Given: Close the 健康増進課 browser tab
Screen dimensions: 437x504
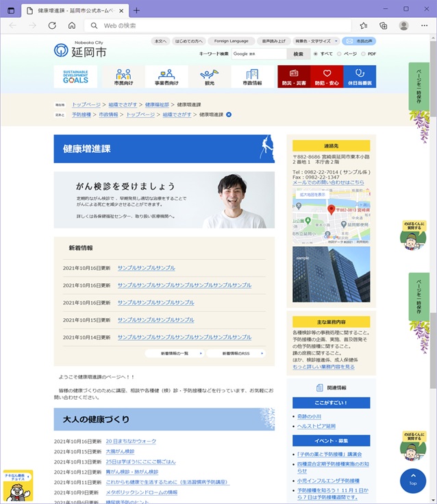Looking at the screenshot, I should 121,10.
